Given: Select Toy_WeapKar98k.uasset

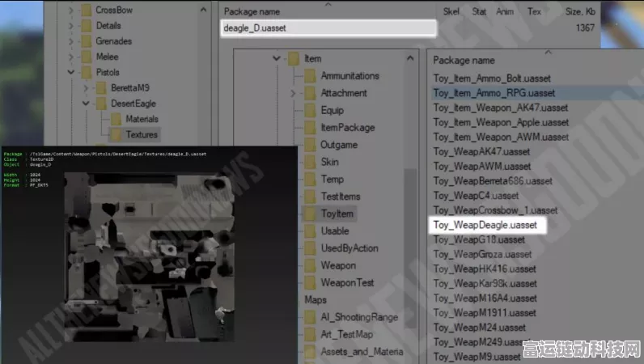Looking at the screenshot, I should click(485, 284).
